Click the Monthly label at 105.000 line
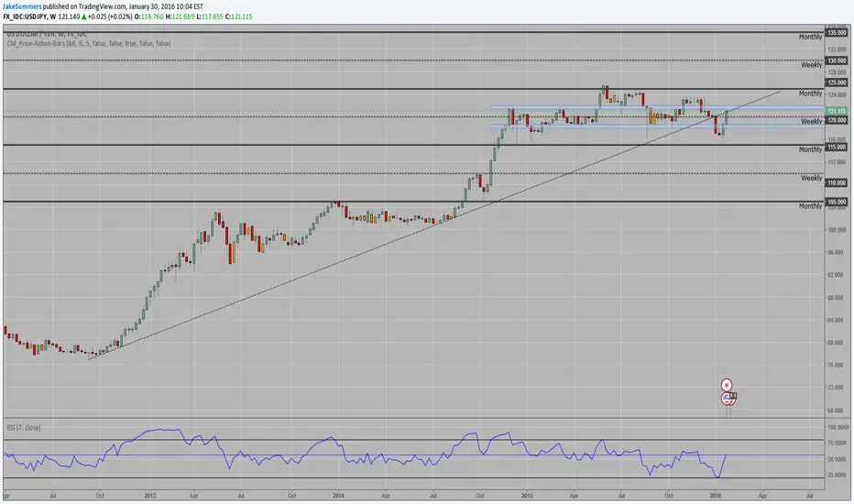 [810, 206]
